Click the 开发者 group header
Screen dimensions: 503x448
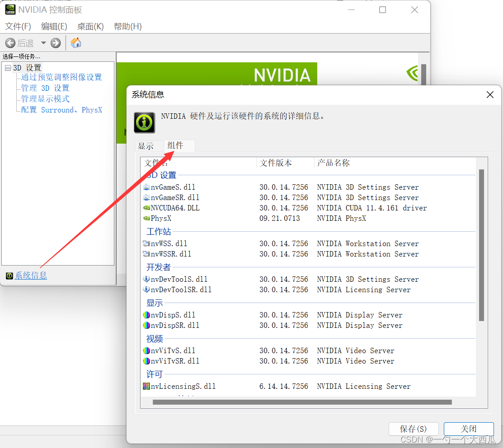click(159, 267)
